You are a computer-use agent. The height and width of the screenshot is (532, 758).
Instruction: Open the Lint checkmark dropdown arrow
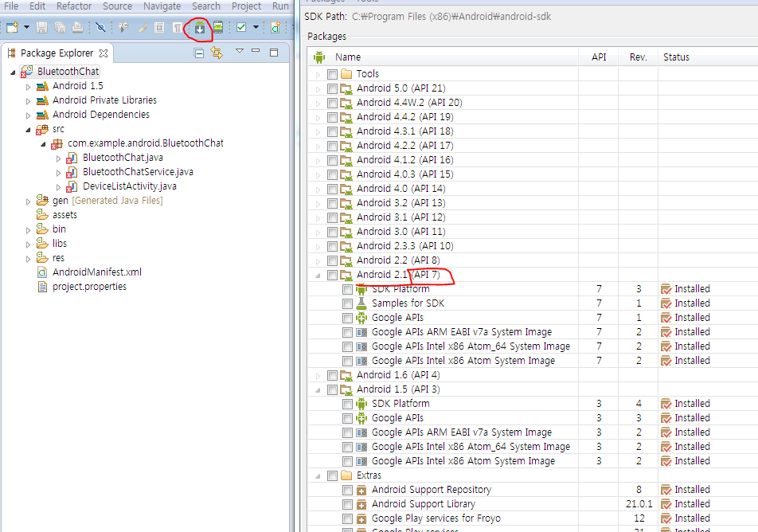click(256, 28)
